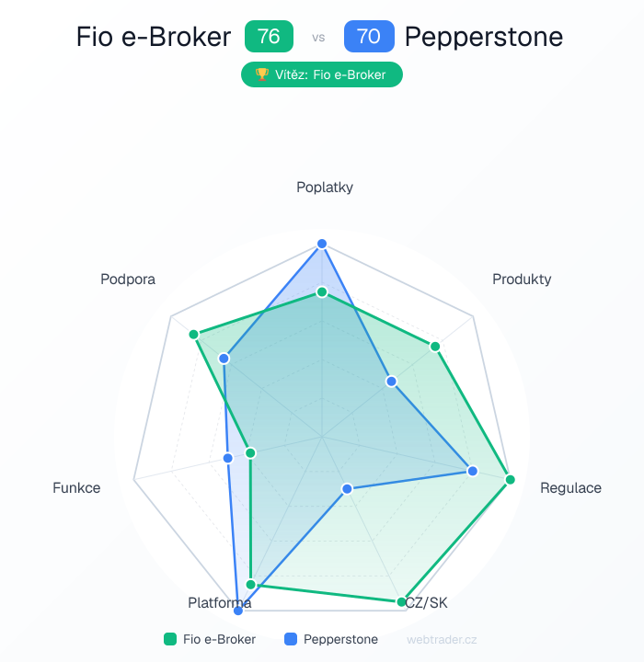Select Fio e-Broker's green Poplatky data point
Screen dimensions: 644x662
point(322,291)
